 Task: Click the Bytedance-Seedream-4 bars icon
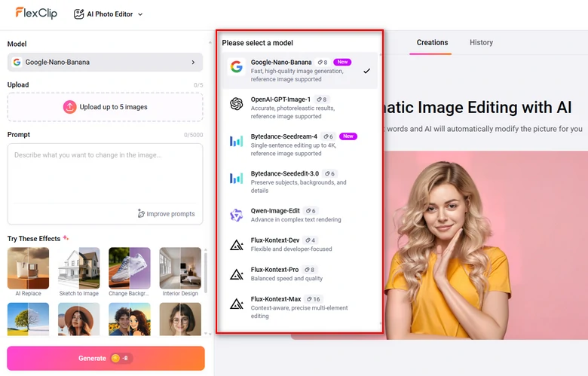(236, 141)
